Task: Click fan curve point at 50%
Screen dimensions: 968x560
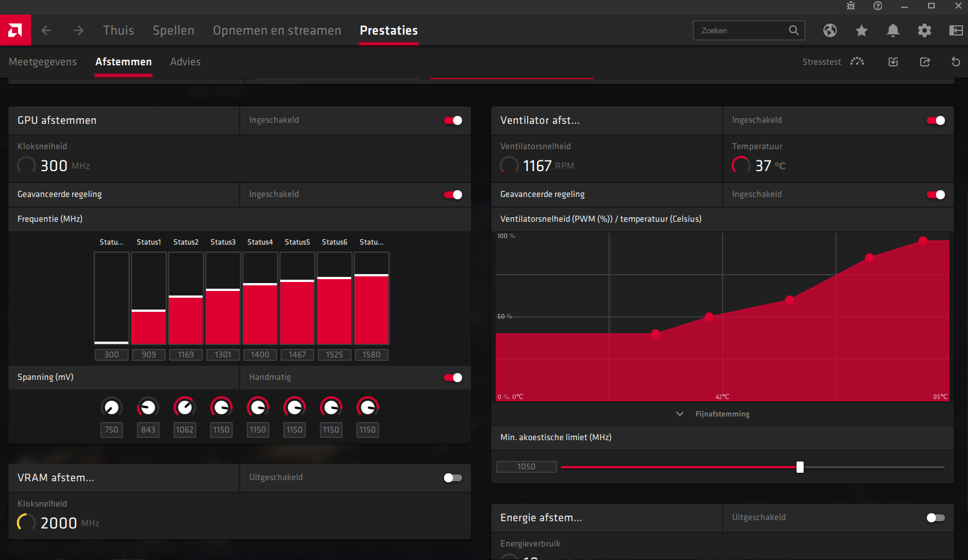Action: 709,317
